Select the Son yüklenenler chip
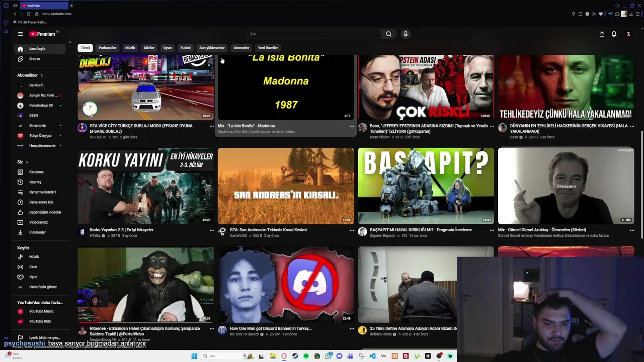The height and width of the screenshot is (362, 644). tap(212, 48)
